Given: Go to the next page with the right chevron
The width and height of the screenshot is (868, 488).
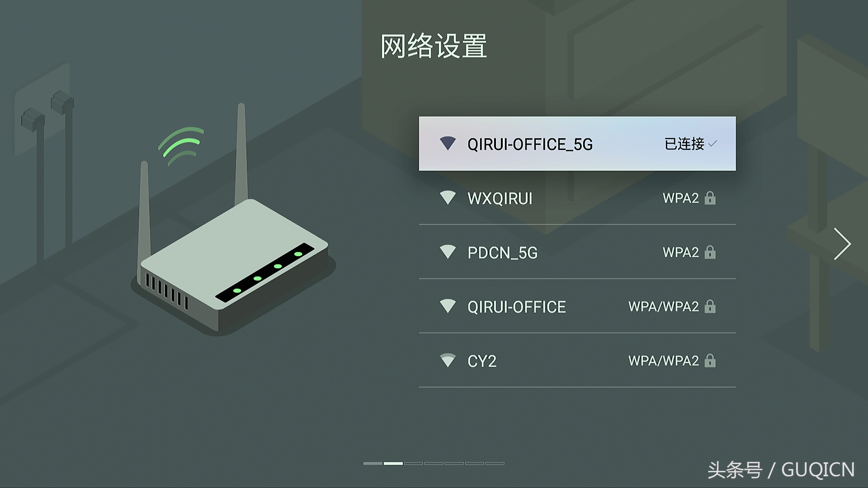Looking at the screenshot, I should click(842, 244).
